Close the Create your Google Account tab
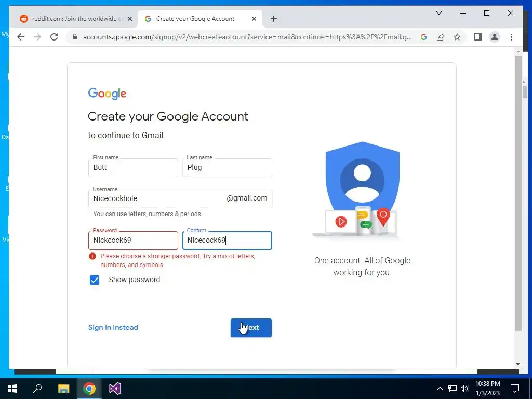This screenshot has height=399, width=532. click(254, 19)
